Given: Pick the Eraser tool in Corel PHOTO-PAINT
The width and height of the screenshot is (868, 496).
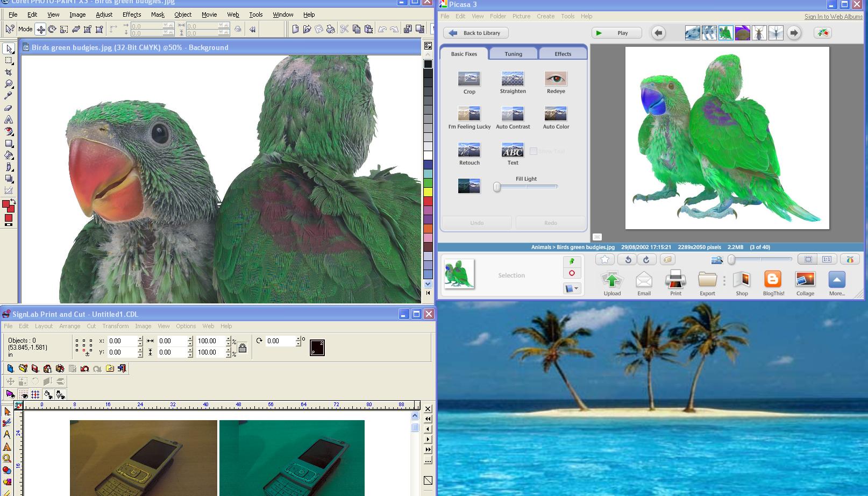Looking at the screenshot, I should click(9, 108).
